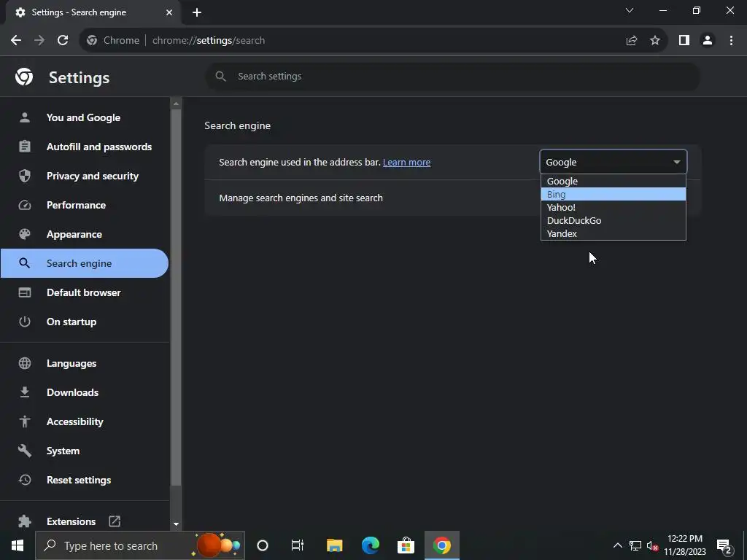The image size is (747, 560).
Task: Click the Chrome taskbar icon
Action: 441,545
